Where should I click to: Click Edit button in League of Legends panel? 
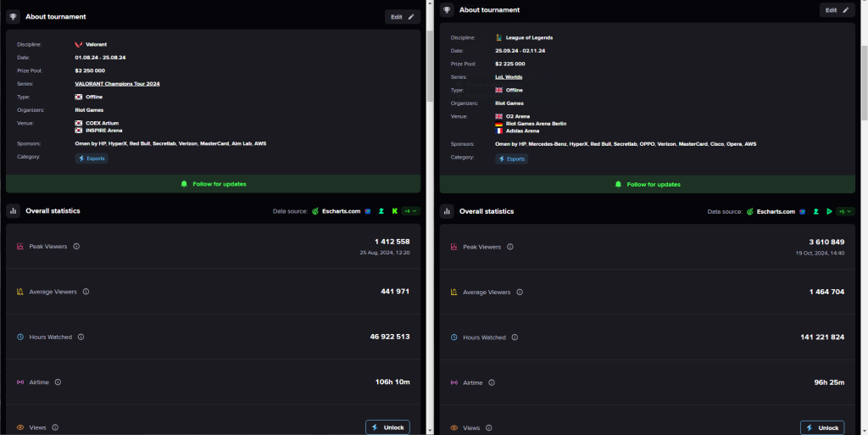837,10
